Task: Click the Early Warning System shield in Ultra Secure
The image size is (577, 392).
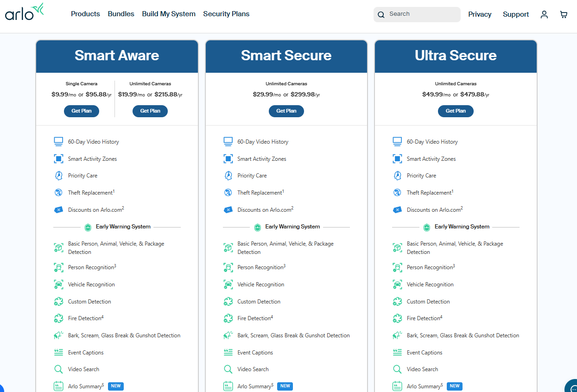Action: 427,227
